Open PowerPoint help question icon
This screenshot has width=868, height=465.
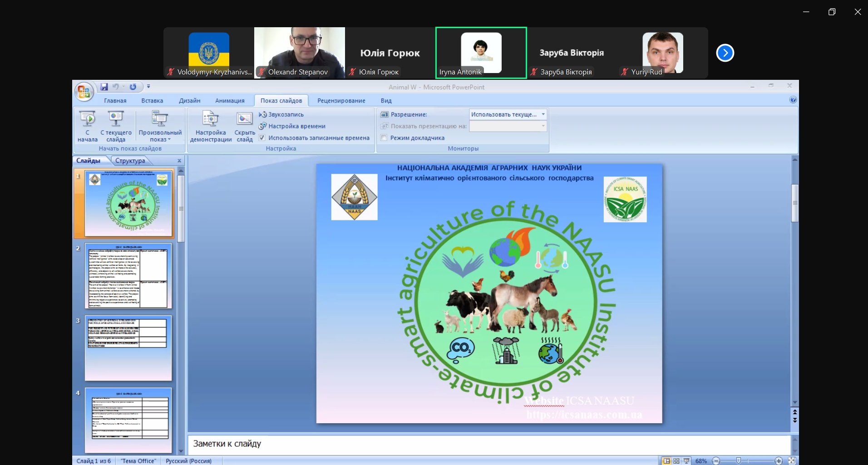(793, 100)
